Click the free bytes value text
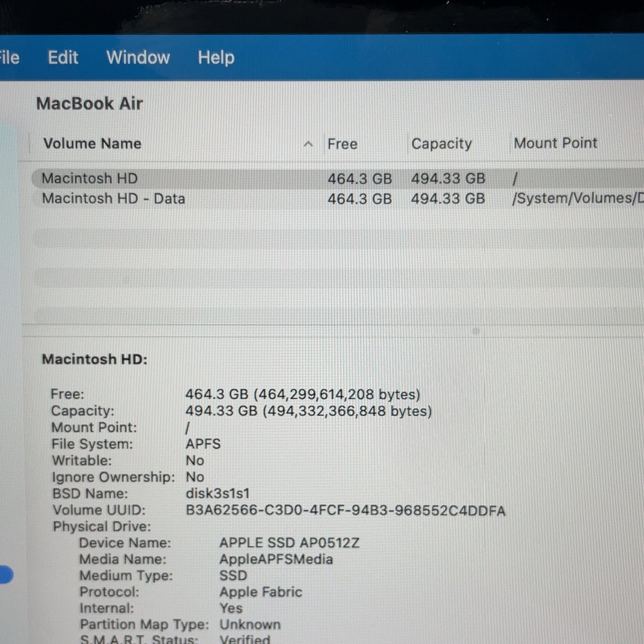The height and width of the screenshot is (644, 644). click(303, 394)
